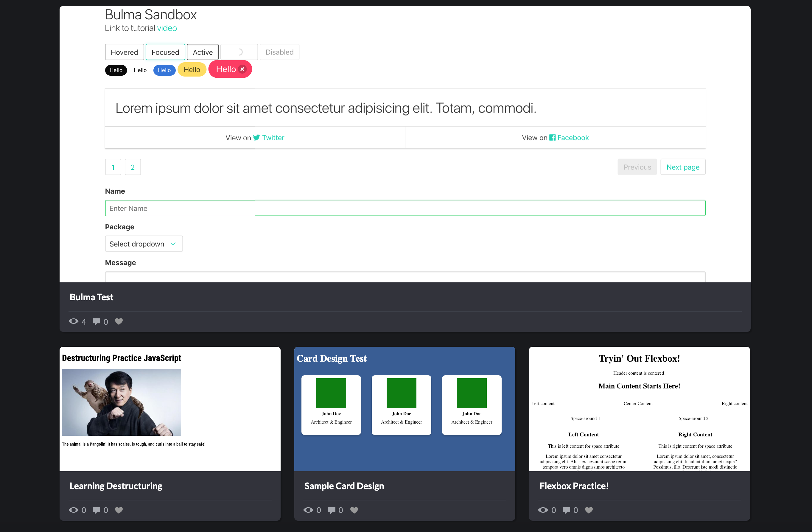This screenshot has height=532, width=812.
Task: Click the Focused button
Action: pos(166,52)
